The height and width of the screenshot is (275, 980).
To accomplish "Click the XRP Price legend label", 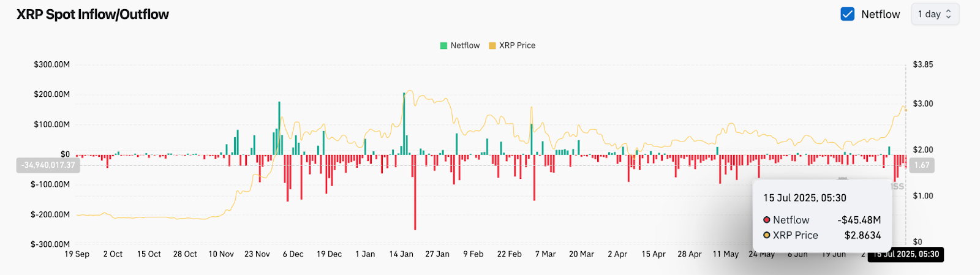I will (x=517, y=45).
